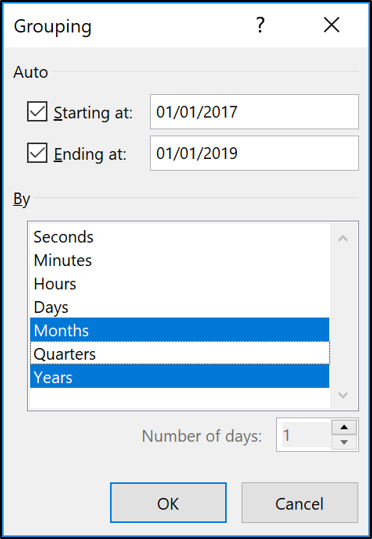Choose Hours in the grouping list
This screenshot has width=372, height=539.
[179, 284]
